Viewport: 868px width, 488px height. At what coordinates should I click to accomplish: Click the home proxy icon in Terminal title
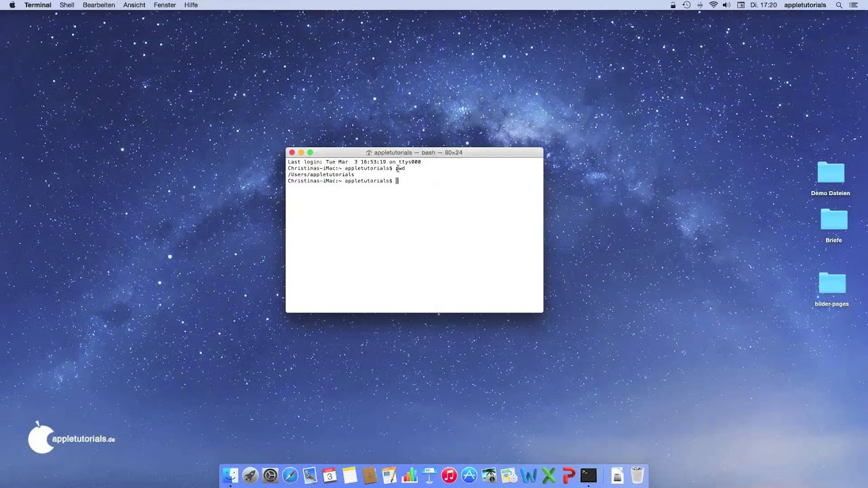coord(369,152)
